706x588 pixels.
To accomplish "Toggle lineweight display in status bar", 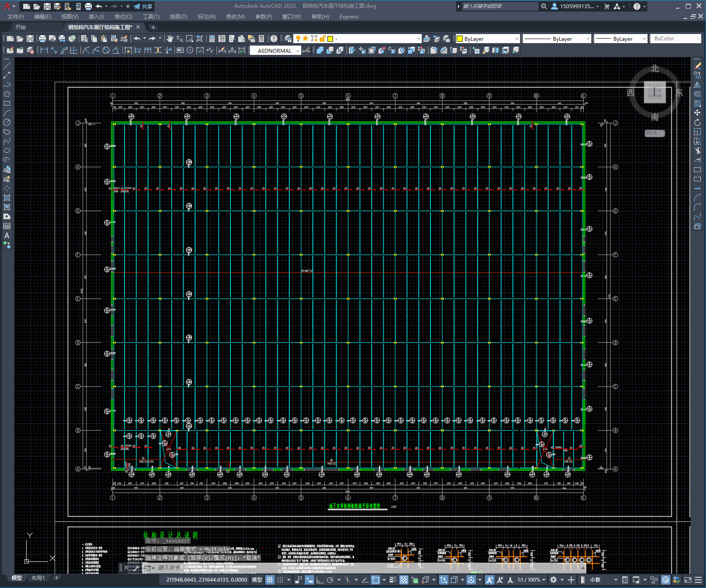I will (393, 580).
